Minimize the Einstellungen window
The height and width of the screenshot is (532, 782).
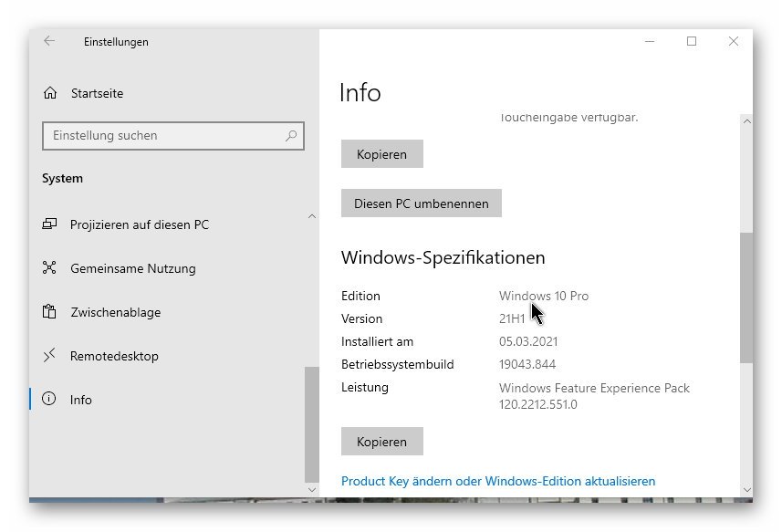[x=650, y=41]
